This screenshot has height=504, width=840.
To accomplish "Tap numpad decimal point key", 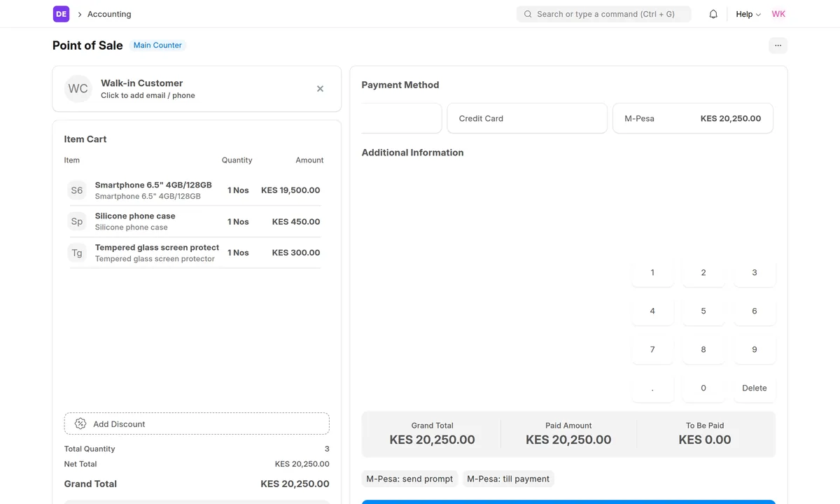I will pos(652,388).
